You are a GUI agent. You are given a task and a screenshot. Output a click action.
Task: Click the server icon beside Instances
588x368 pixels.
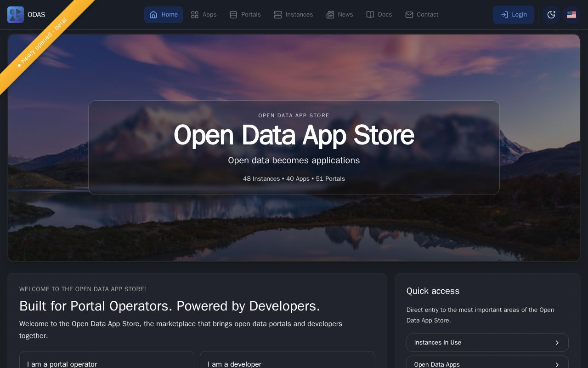[278, 15]
